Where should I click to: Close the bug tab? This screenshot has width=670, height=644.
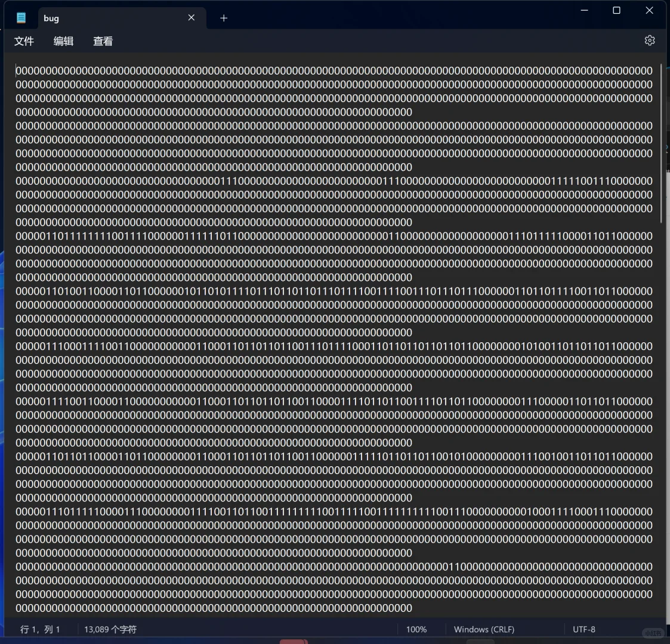pyautogui.click(x=192, y=17)
